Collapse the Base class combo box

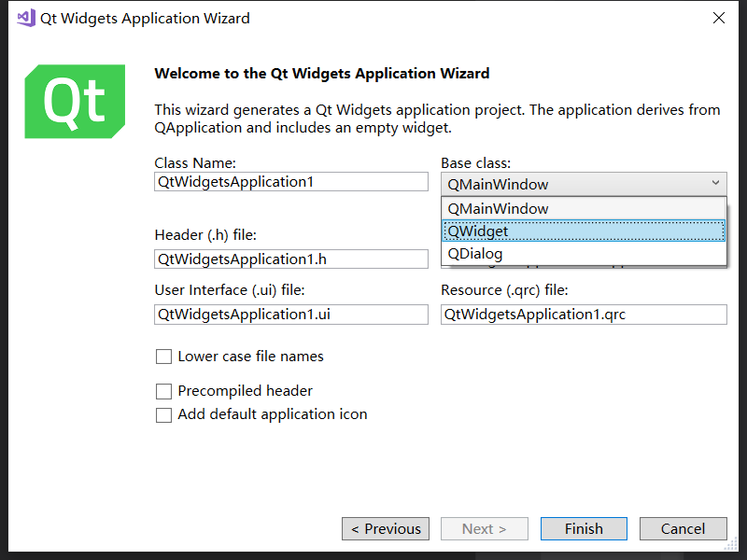click(x=585, y=184)
